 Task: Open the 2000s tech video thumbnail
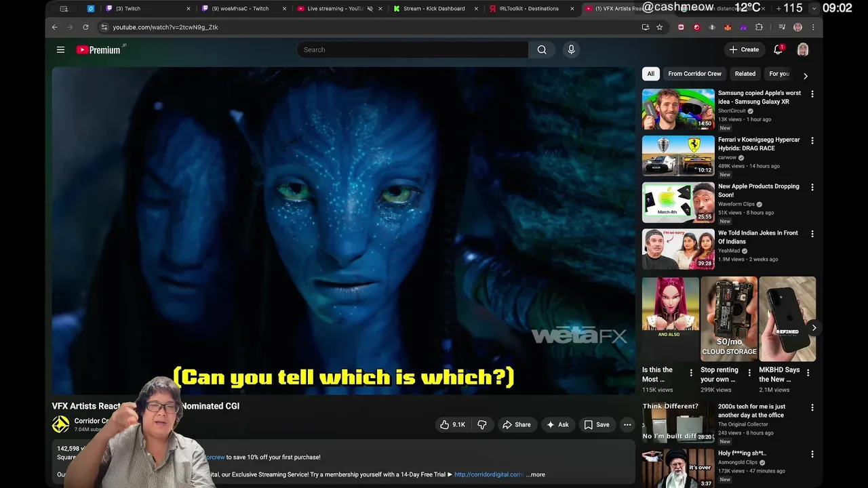click(678, 423)
